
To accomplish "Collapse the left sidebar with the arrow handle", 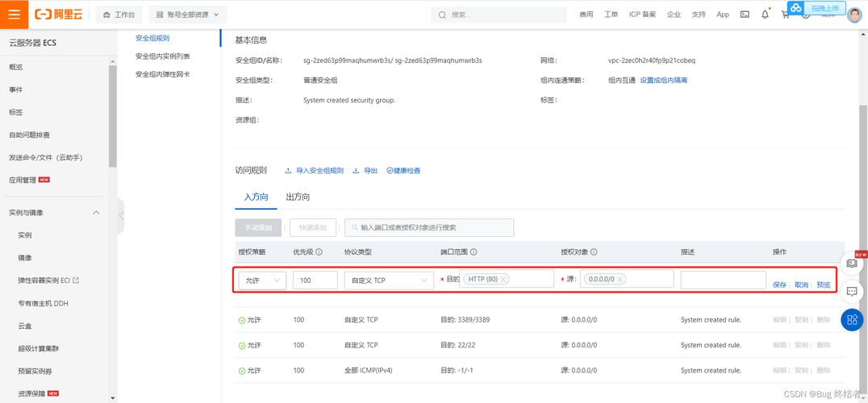I will (x=121, y=215).
